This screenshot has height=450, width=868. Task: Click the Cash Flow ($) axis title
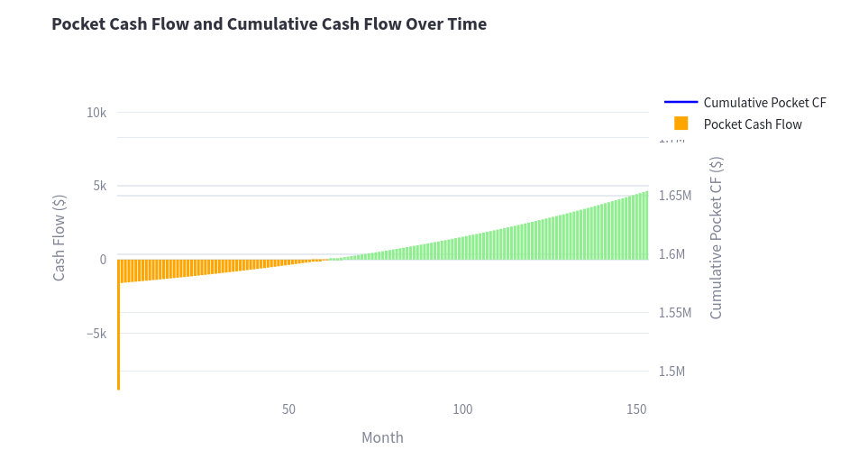(59, 238)
